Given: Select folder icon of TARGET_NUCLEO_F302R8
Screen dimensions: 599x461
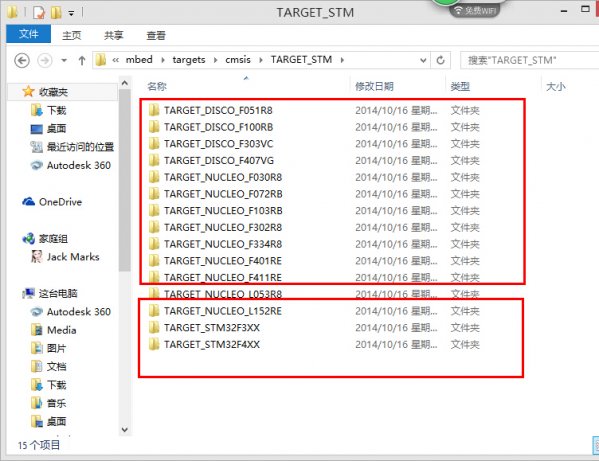Looking at the screenshot, I should tap(154, 227).
